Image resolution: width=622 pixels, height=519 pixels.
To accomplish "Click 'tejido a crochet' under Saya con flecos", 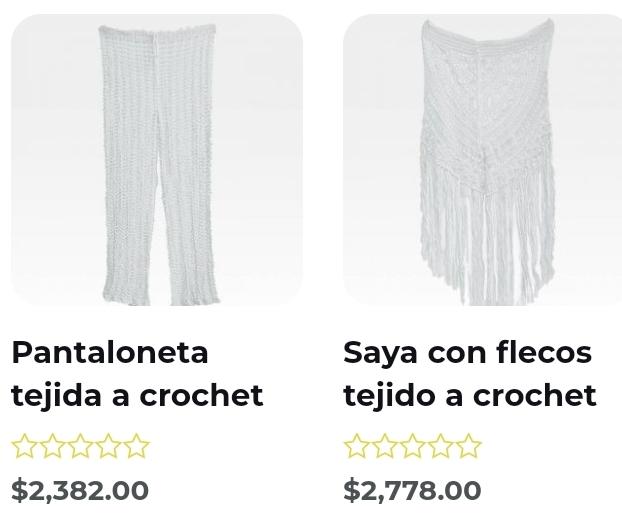I will (x=470, y=395).
